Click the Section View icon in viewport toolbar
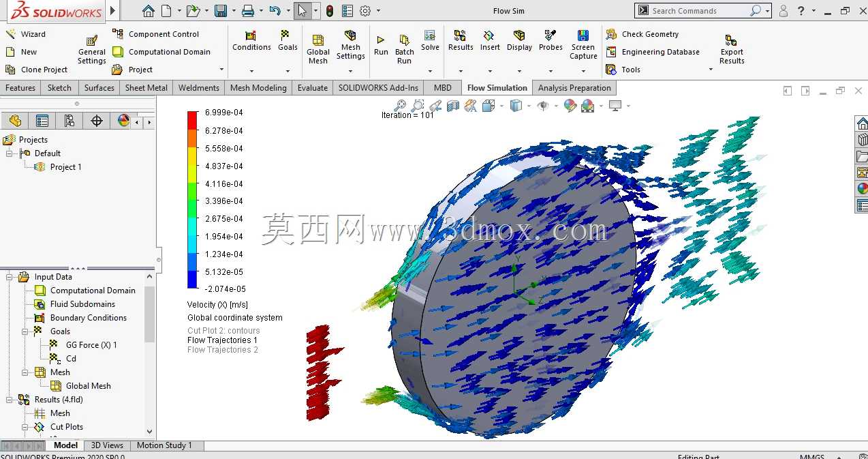868x459 pixels. 453,105
